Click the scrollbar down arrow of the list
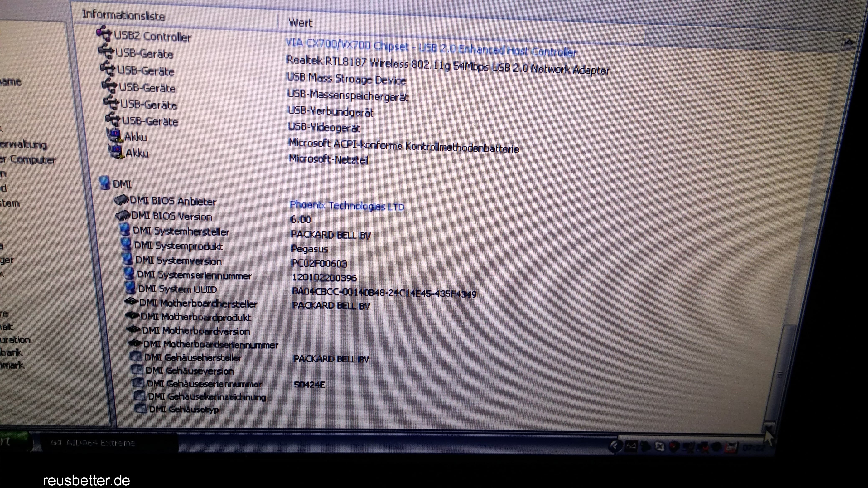The image size is (868, 488). [x=769, y=427]
